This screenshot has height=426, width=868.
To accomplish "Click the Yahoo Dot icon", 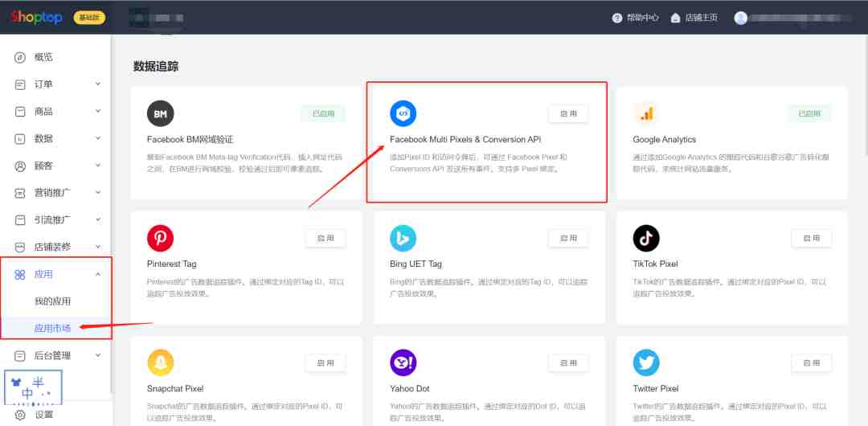I will point(403,363).
